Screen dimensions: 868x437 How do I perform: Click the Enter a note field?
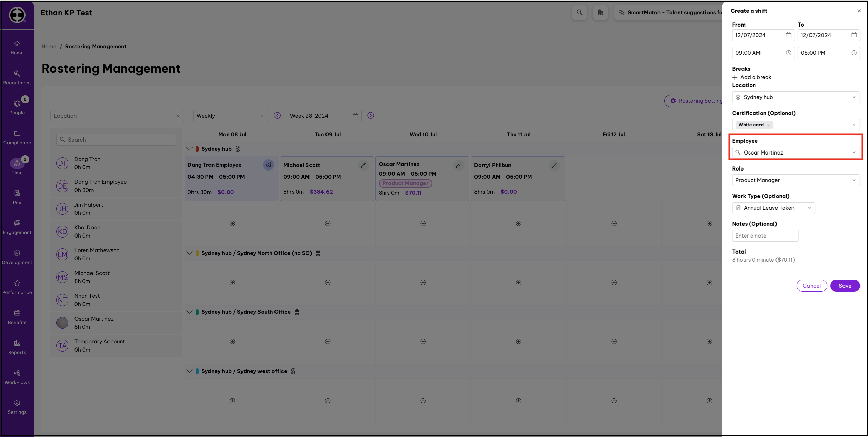pyautogui.click(x=765, y=236)
